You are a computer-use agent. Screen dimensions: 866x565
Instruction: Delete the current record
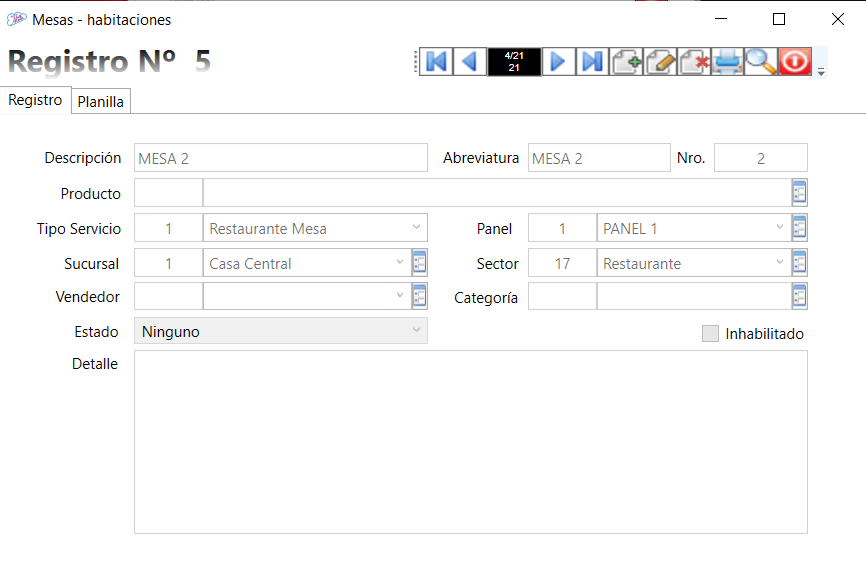coord(694,62)
